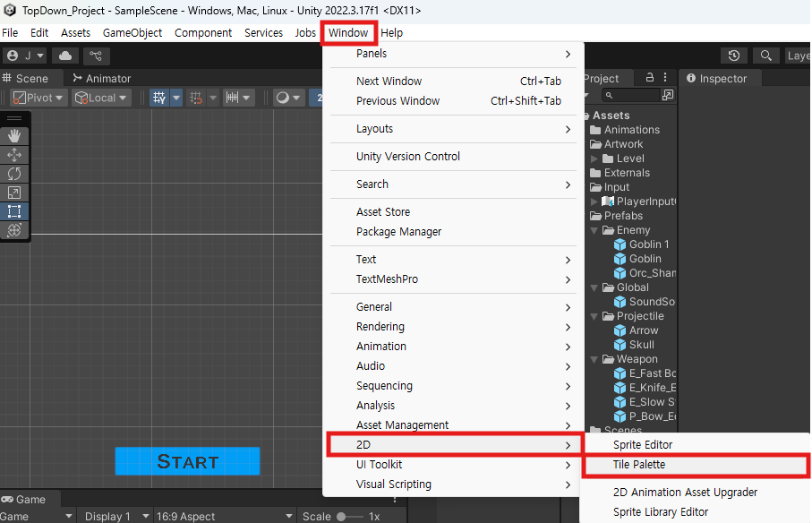Image resolution: width=812 pixels, height=523 pixels.
Task: Switch to the Game tab
Action: [x=24, y=499]
